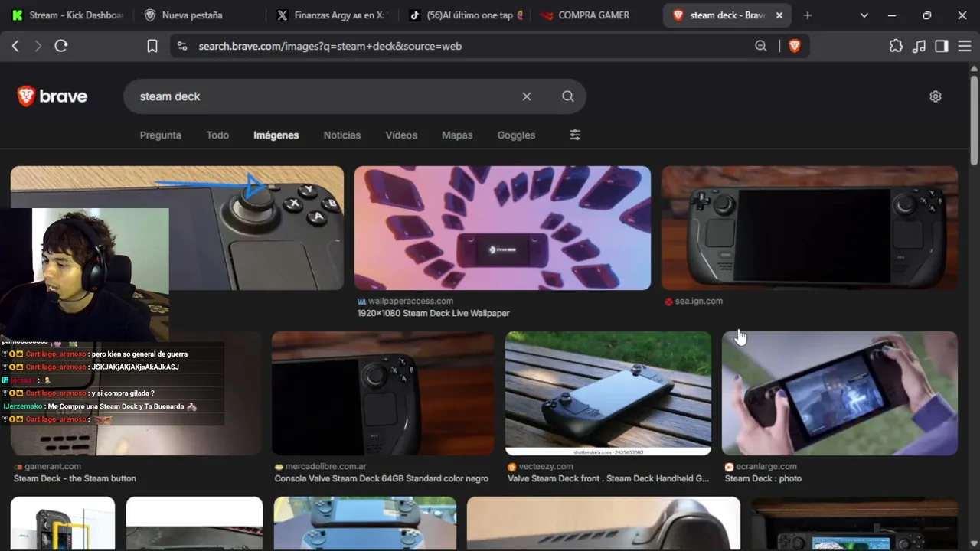Open the Brave Shields lion icon
The width and height of the screenshot is (980, 551).
coord(795,46)
